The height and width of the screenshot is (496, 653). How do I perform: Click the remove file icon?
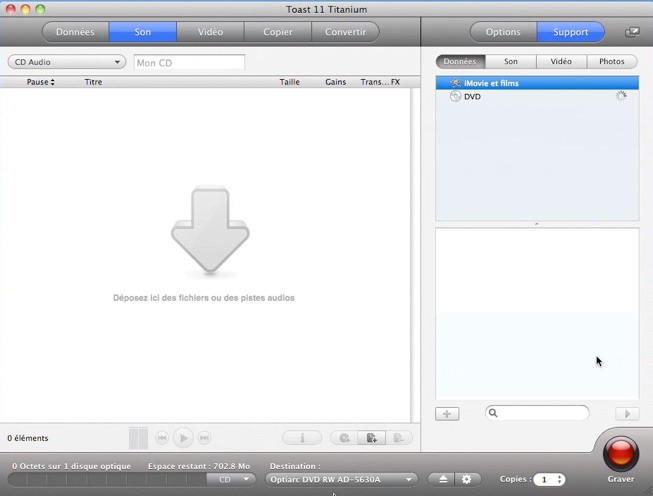[399, 438]
